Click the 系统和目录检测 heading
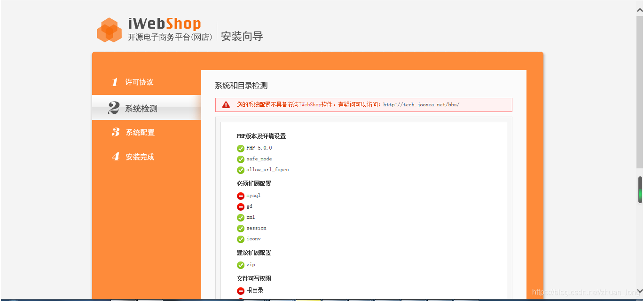Image resolution: width=644 pixels, height=301 pixels. (x=241, y=86)
